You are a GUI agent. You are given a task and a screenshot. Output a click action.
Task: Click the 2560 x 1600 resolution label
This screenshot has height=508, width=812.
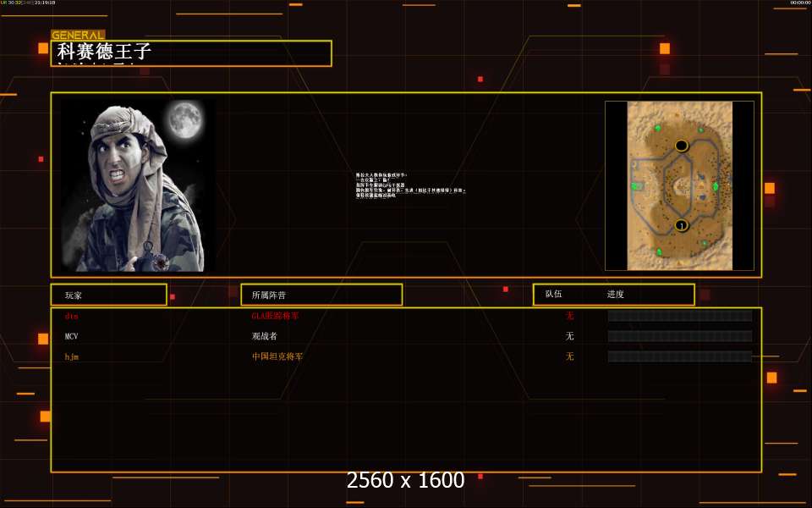point(405,480)
